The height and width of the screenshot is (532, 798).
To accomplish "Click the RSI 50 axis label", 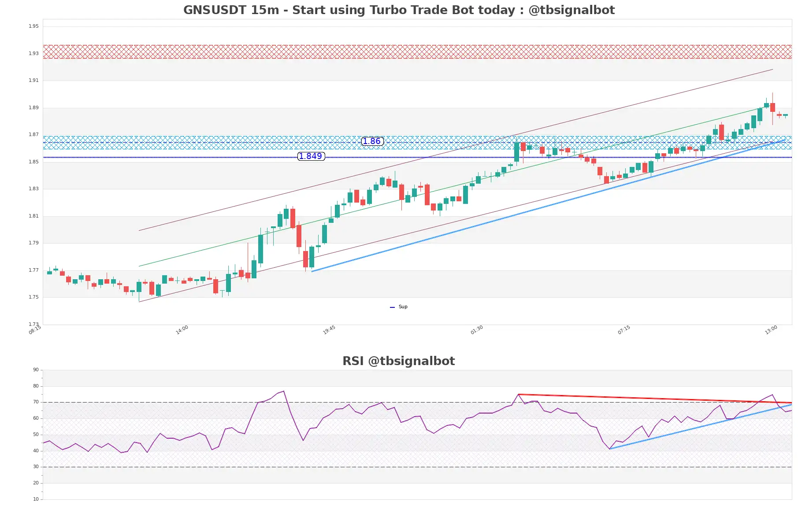I will coord(36,435).
